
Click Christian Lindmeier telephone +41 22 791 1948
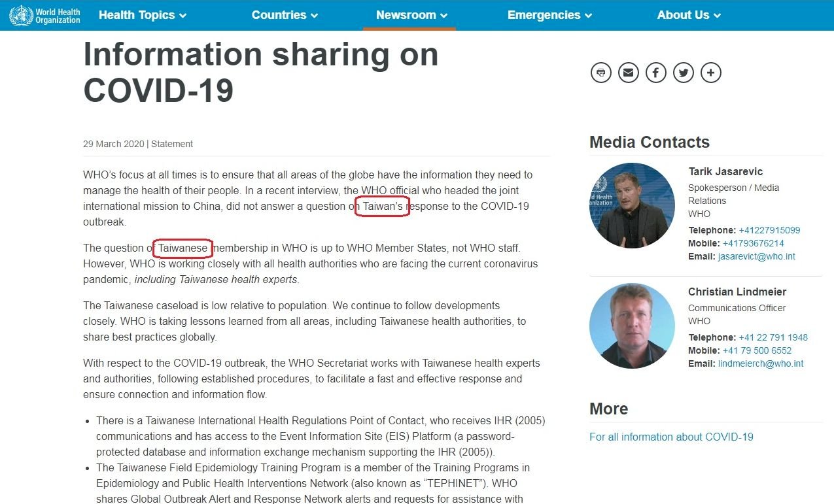[773, 337]
